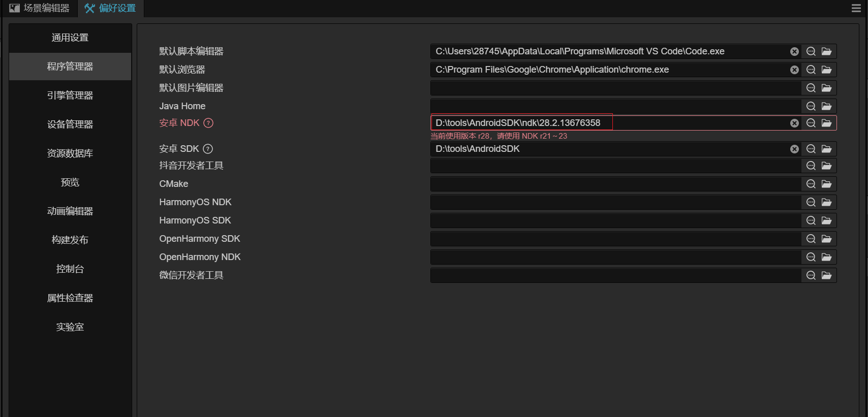
Task: Select 构建发布 in the sidebar
Action: pos(70,240)
